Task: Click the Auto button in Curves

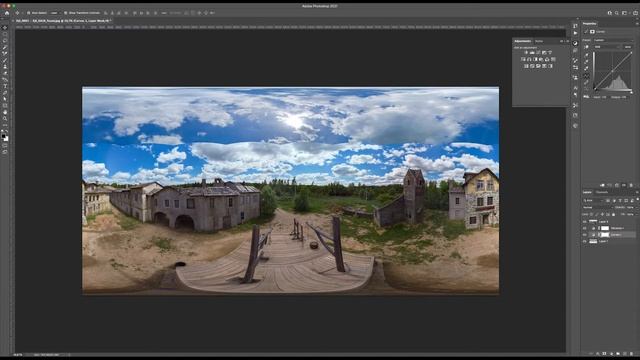Action: click(x=628, y=47)
